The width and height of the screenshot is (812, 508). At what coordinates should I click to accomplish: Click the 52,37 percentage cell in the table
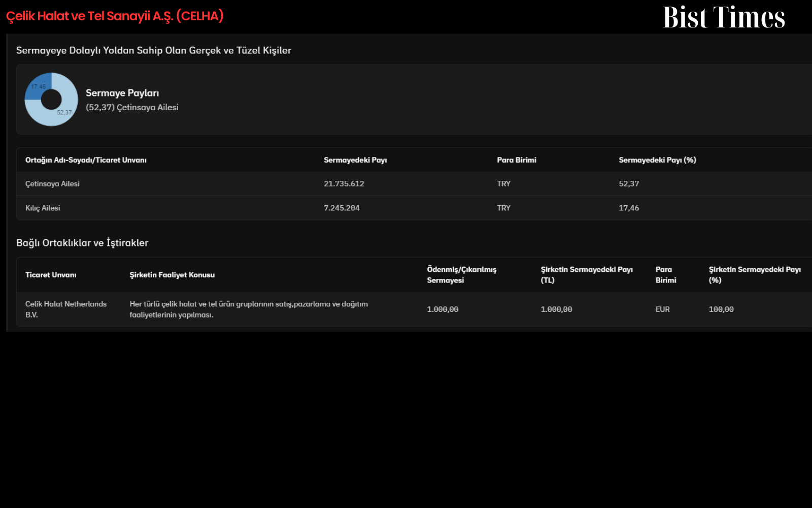coord(629,184)
